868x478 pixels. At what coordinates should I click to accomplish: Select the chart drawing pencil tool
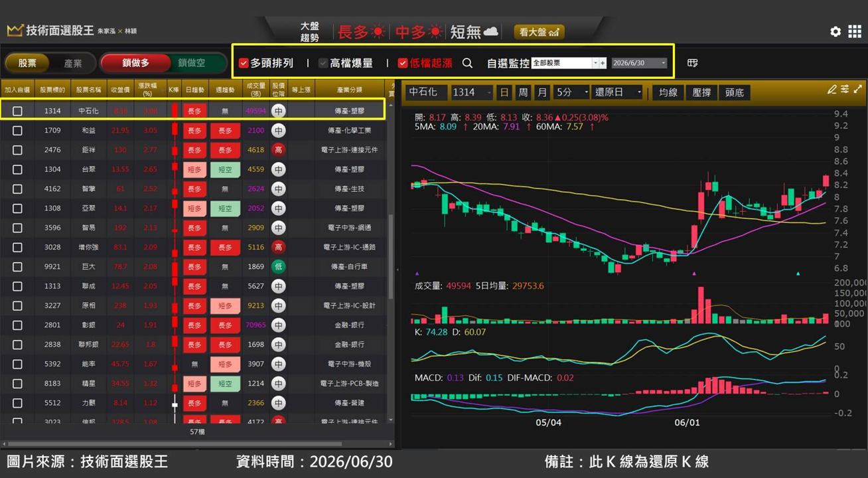[x=832, y=89]
